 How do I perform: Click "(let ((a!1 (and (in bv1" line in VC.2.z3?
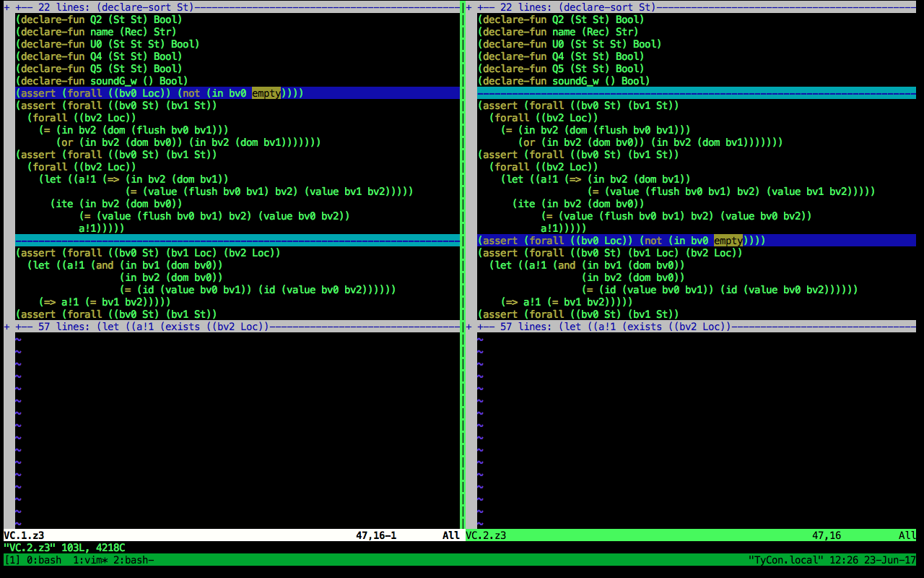587,265
